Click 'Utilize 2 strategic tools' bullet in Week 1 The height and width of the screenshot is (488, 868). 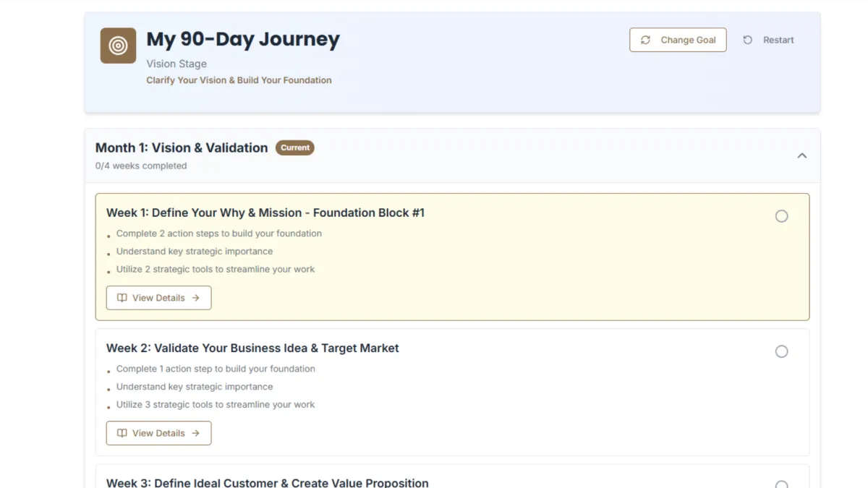pos(216,269)
